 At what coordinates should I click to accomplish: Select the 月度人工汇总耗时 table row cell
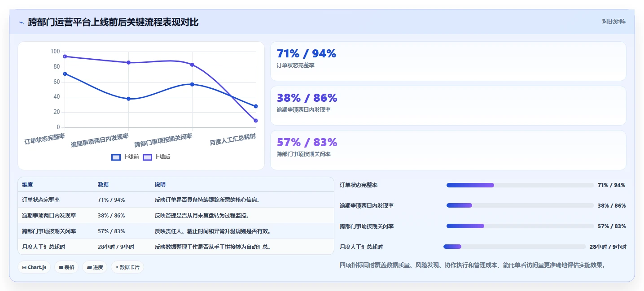tap(44, 247)
